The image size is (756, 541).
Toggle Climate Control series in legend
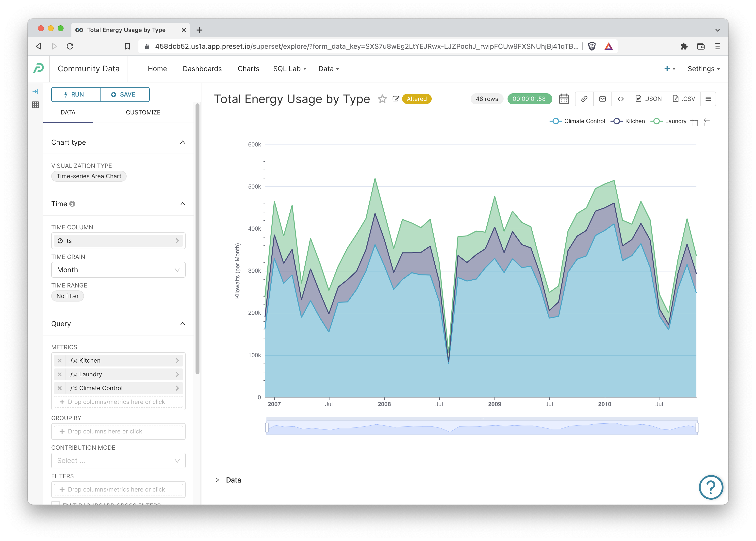(x=577, y=121)
